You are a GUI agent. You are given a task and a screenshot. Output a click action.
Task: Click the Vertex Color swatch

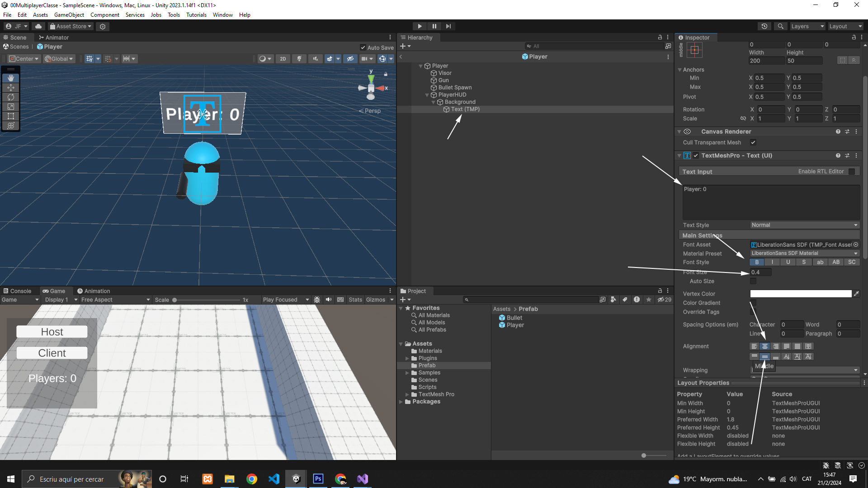click(801, 294)
